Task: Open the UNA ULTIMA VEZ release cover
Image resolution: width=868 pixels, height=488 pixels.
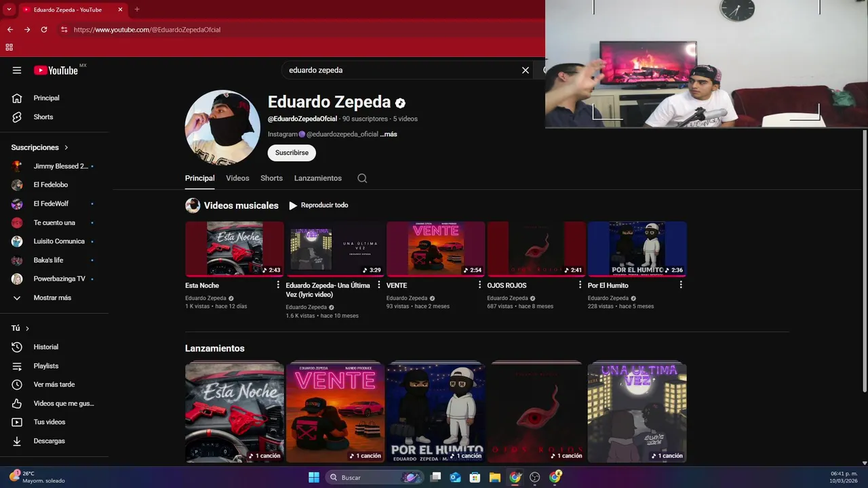Action: coord(637,413)
